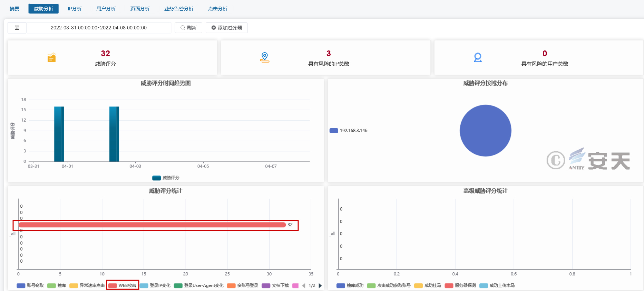The width and height of the screenshot is (644, 291).
Task: Go to the 页面分析 tab
Action: tap(140, 9)
